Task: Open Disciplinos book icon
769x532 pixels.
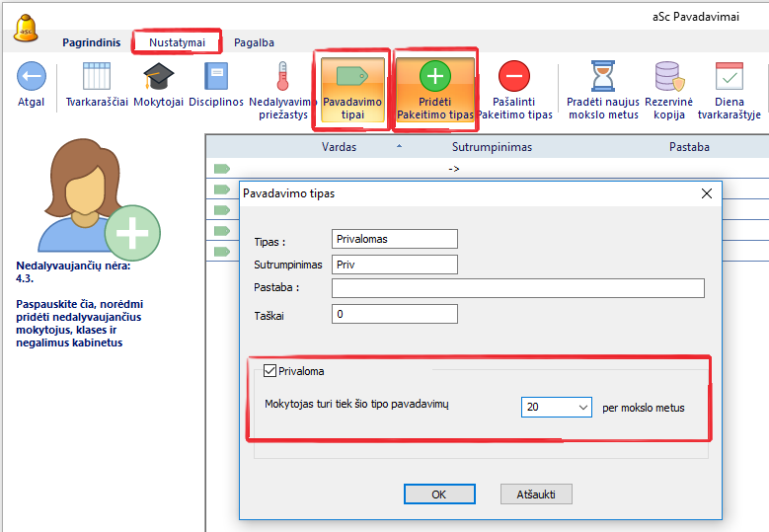Action: point(216,76)
